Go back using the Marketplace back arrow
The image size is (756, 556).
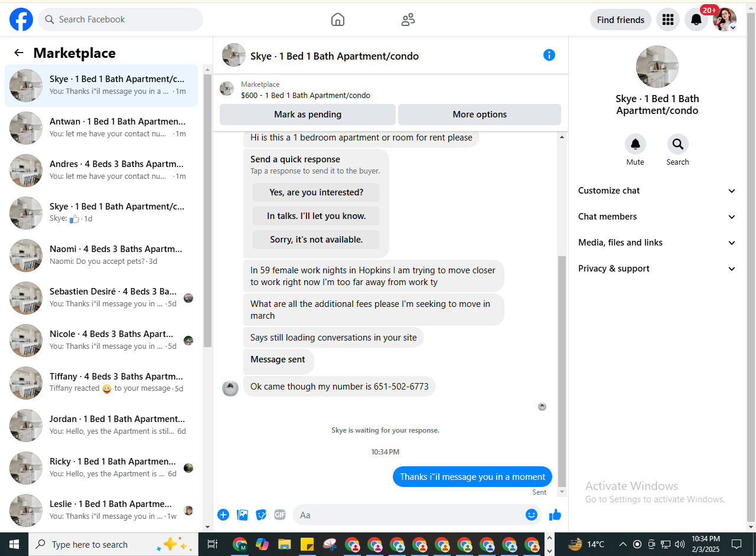point(19,53)
